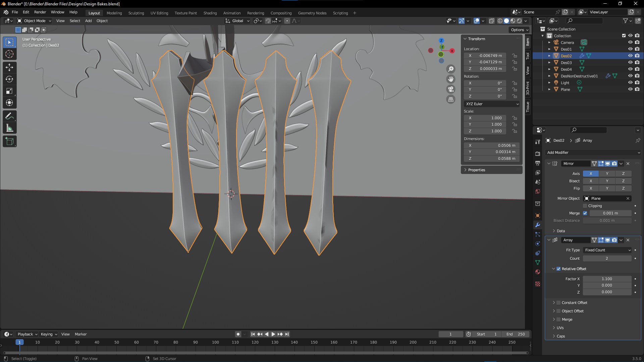Viewport: 644px width, 362px height.
Task: Open the Material properties tab
Action: pyautogui.click(x=538, y=272)
